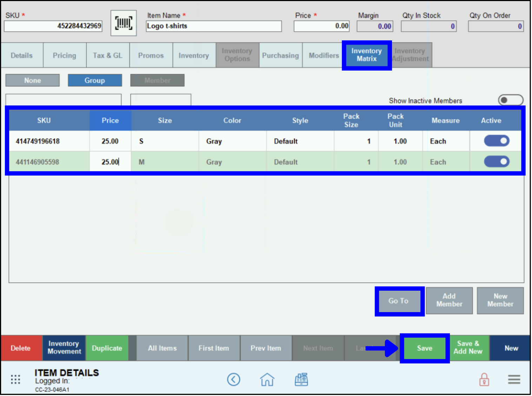Click the Duplicate button

[x=107, y=348]
